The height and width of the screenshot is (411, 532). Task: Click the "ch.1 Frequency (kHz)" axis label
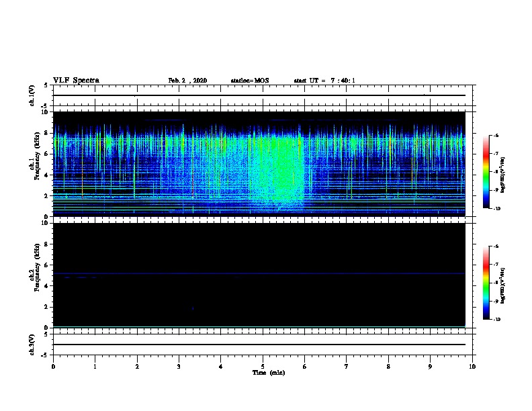(35, 156)
